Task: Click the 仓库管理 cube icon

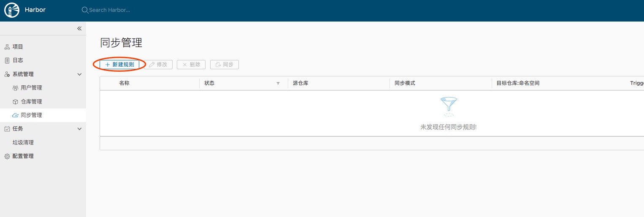Action: point(15,102)
